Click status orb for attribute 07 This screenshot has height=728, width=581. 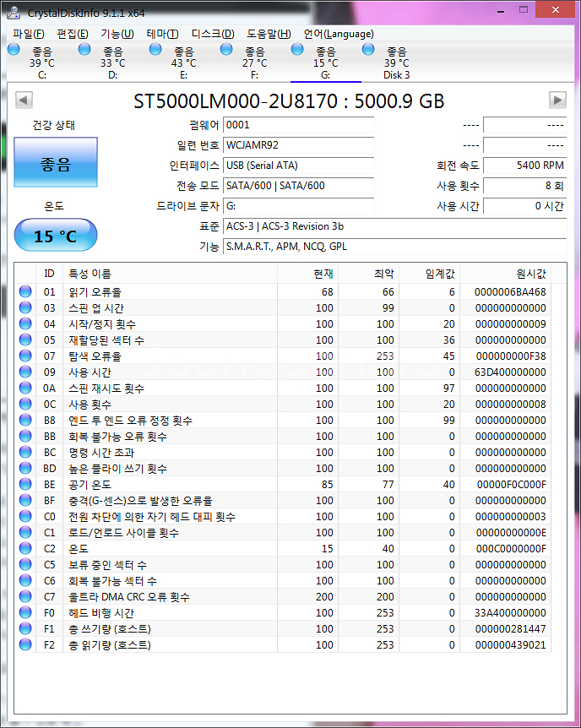tap(25, 356)
